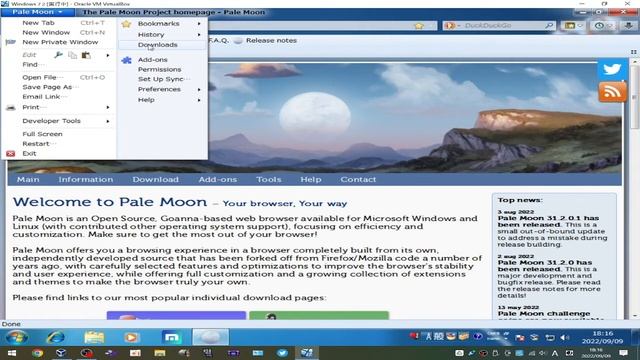The height and width of the screenshot is (360, 640).
Task: Open the Twitter app in host taskbar
Action: 282,353
